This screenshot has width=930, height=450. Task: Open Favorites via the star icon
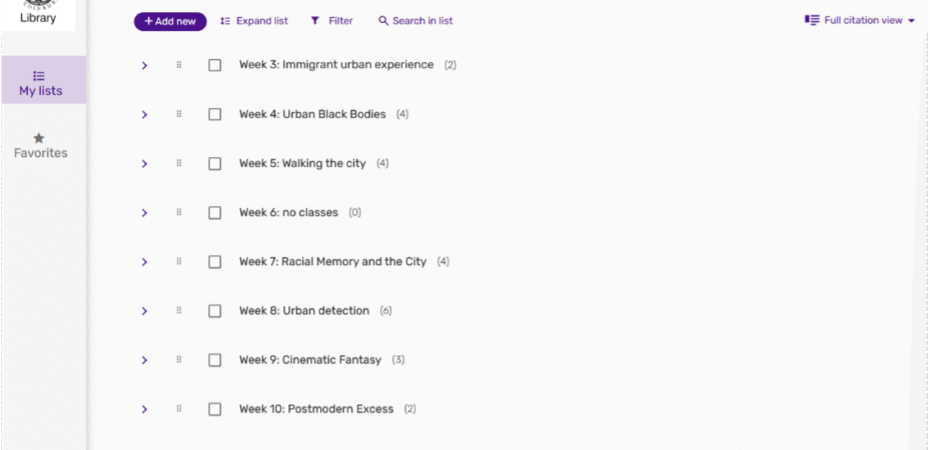pos(39,138)
